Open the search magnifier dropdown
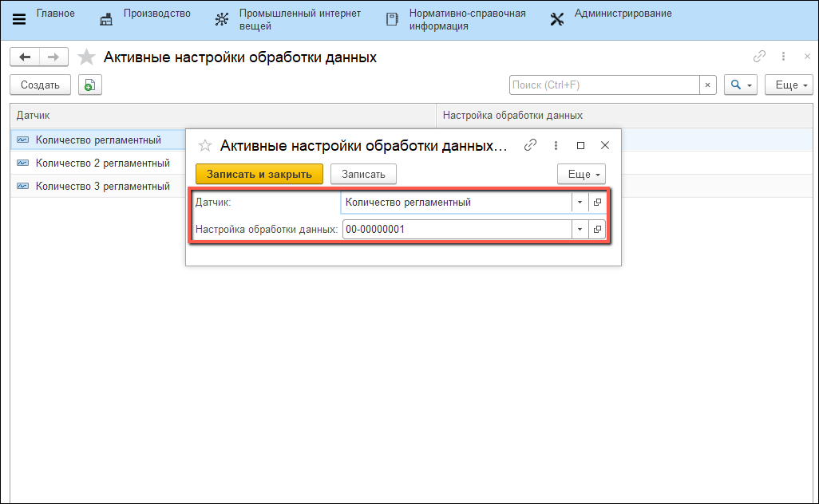The height and width of the screenshot is (504, 819). [740, 85]
